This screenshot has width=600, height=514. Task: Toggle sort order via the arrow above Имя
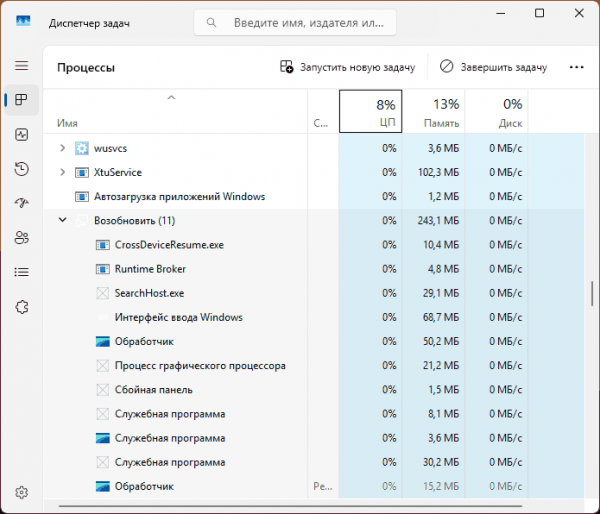[x=171, y=98]
